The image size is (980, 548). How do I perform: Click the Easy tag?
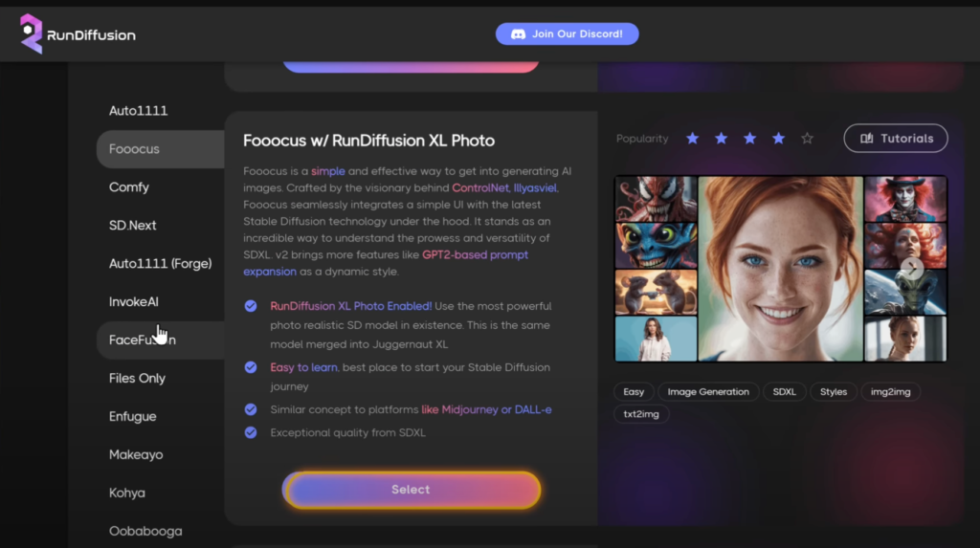coord(634,392)
